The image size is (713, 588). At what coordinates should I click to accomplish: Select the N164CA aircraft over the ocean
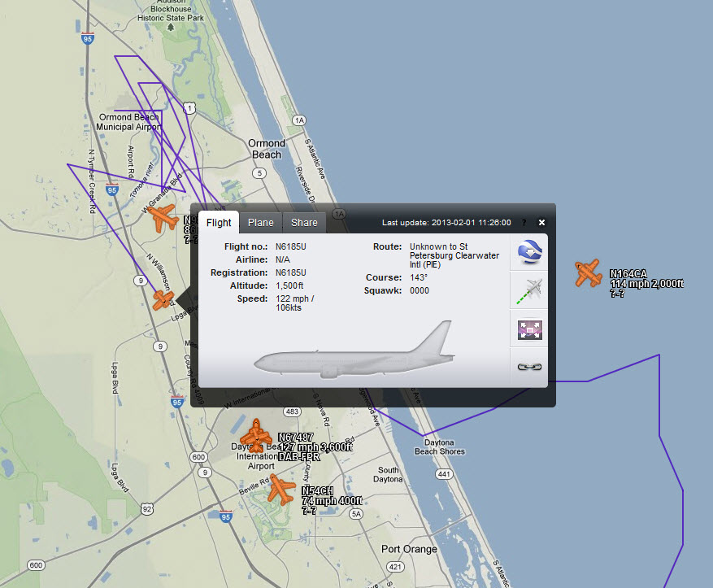586,273
